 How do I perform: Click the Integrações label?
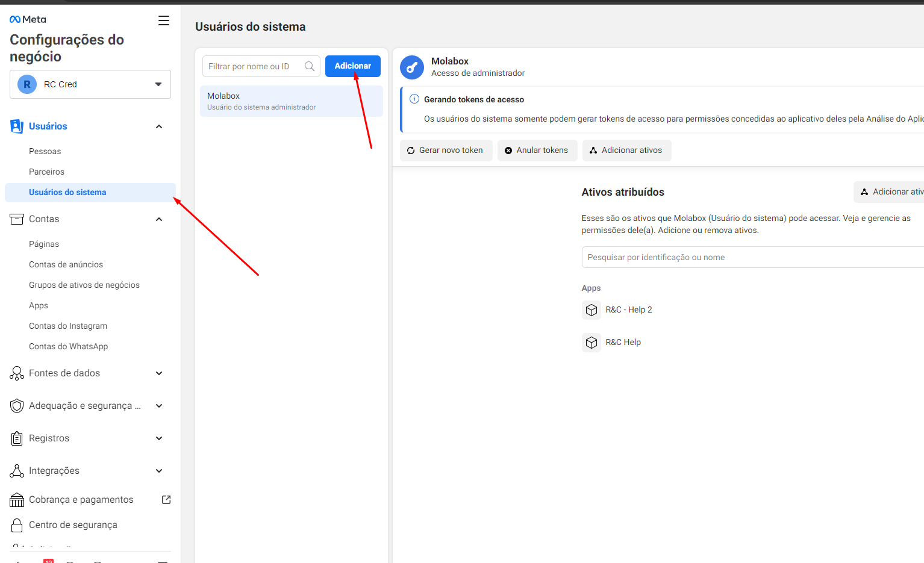[54, 471]
